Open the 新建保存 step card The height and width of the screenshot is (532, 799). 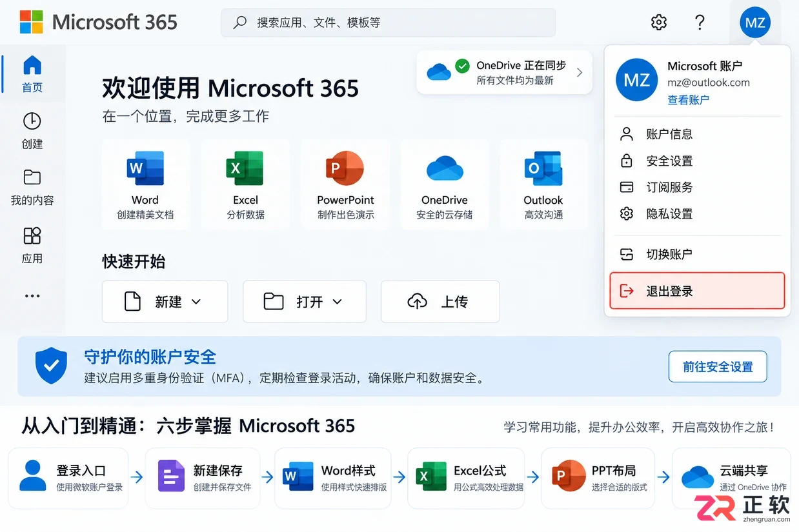[202, 478]
